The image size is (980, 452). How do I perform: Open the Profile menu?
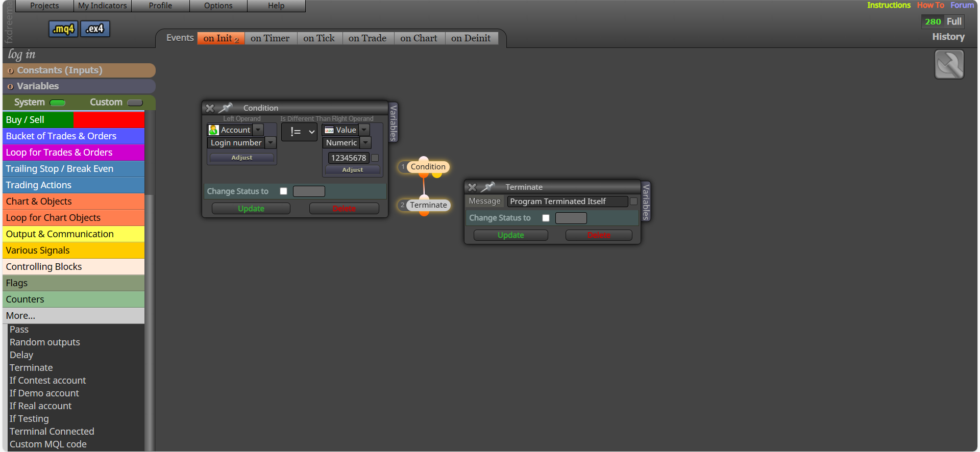(x=160, y=6)
